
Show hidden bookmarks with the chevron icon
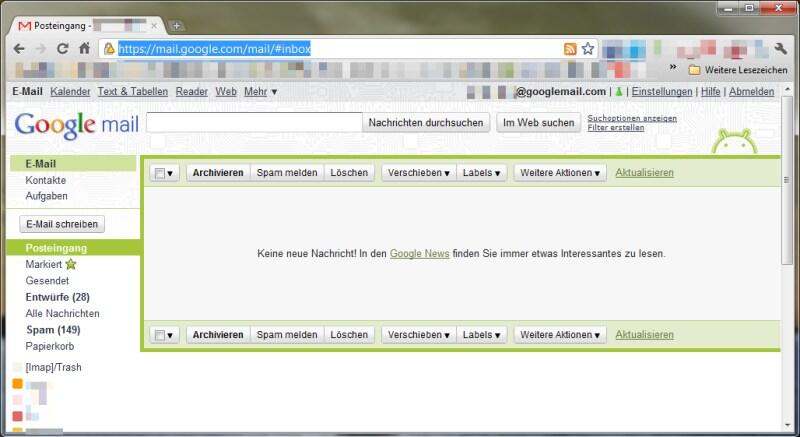(x=673, y=67)
